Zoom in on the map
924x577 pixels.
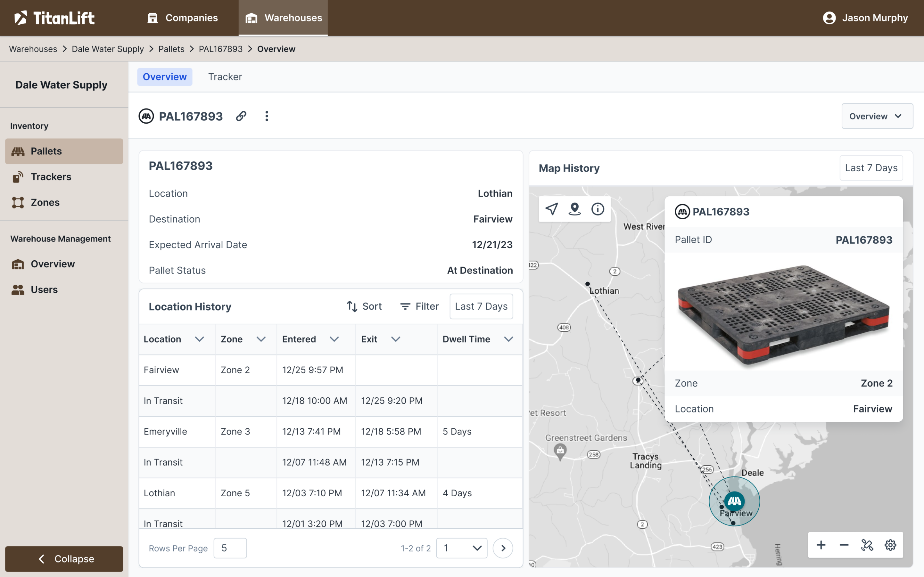(x=821, y=545)
